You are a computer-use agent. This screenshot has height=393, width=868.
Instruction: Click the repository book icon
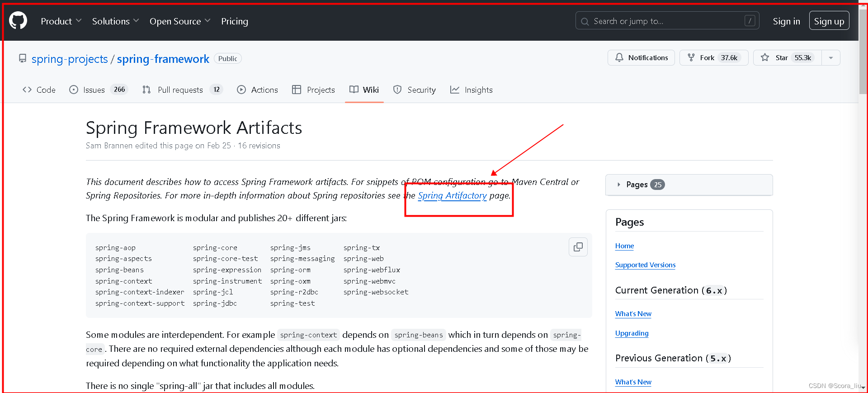pyautogui.click(x=22, y=58)
